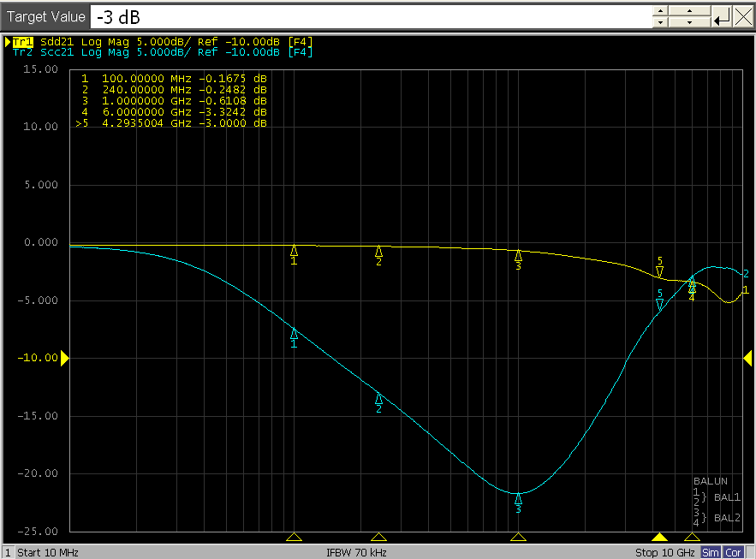Click the white marker triangle at 100 MHz on axis
The image size is (756, 559).
click(x=294, y=537)
